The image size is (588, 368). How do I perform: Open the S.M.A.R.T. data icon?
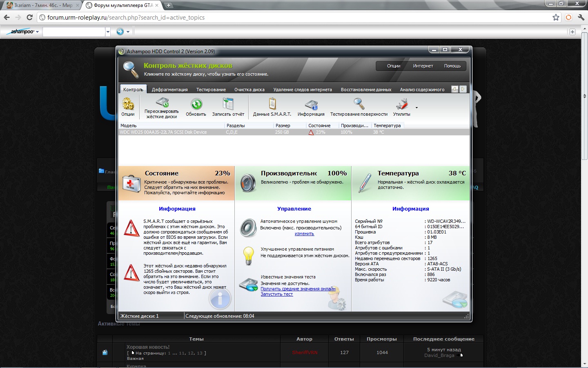[272, 104]
